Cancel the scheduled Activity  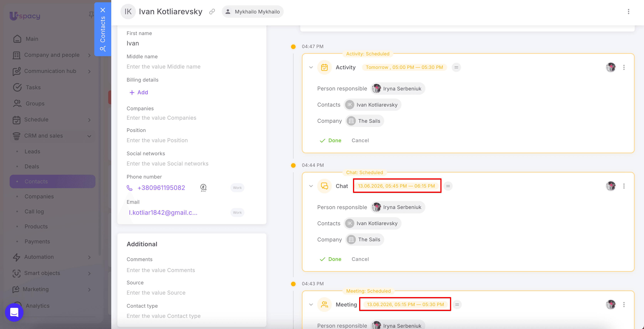(x=360, y=140)
